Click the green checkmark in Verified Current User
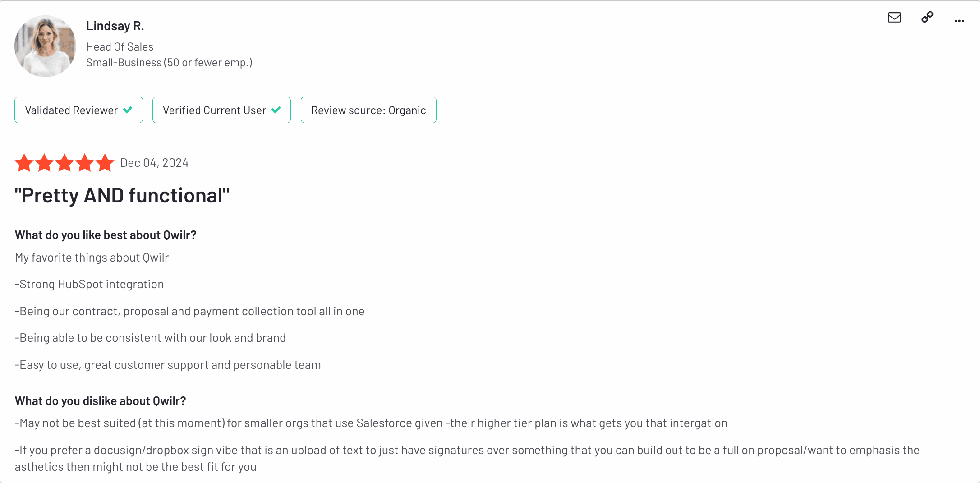The image size is (980, 483). 276,110
